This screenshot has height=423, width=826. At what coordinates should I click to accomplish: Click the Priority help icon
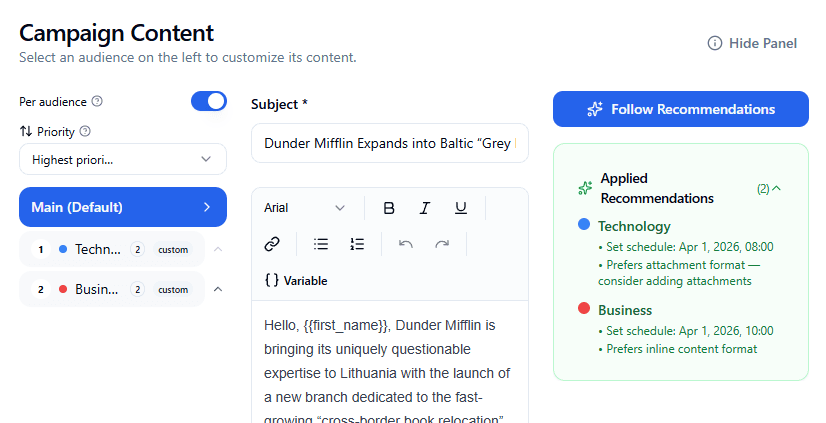click(85, 131)
